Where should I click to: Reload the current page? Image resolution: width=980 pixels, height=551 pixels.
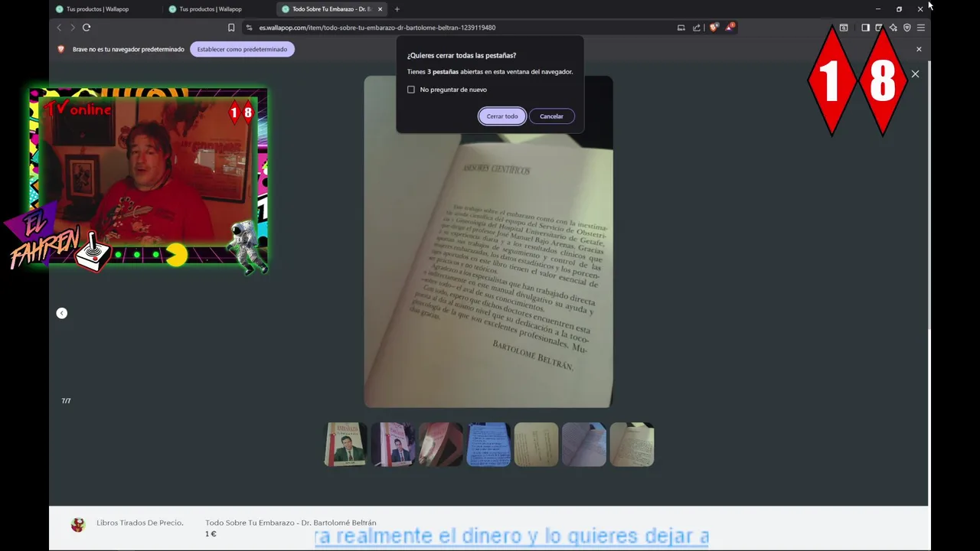(87, 28)
